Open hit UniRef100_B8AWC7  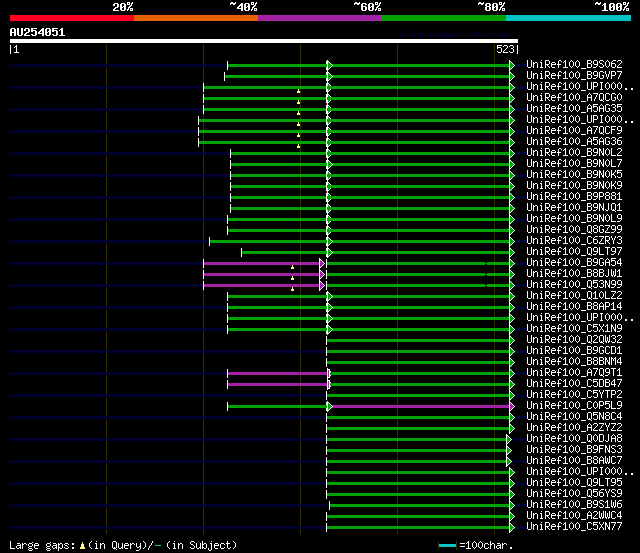click(574, 461)
